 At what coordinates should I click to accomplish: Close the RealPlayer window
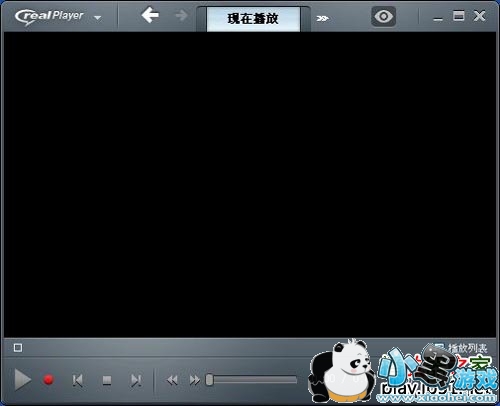[479, 16]
